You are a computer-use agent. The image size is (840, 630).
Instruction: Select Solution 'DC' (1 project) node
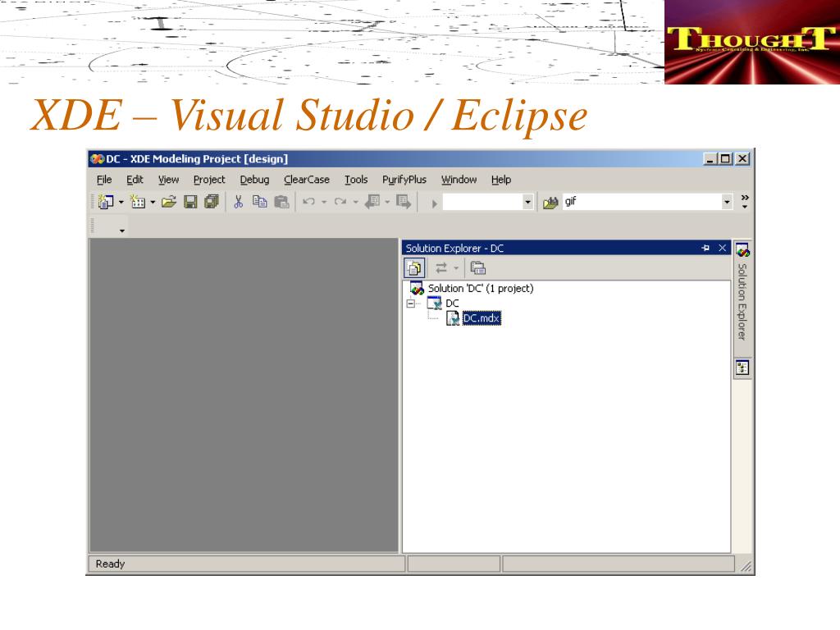[x=481, y=288]
